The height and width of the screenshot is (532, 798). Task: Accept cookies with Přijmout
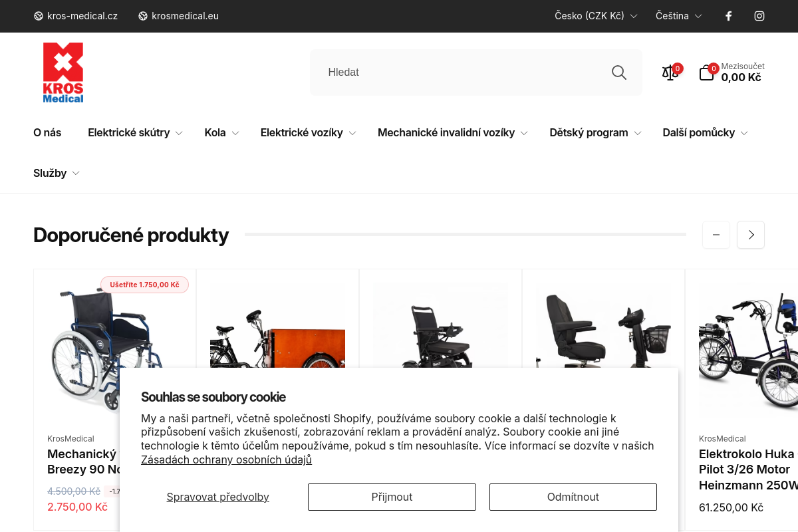click(x=392, y=497)
